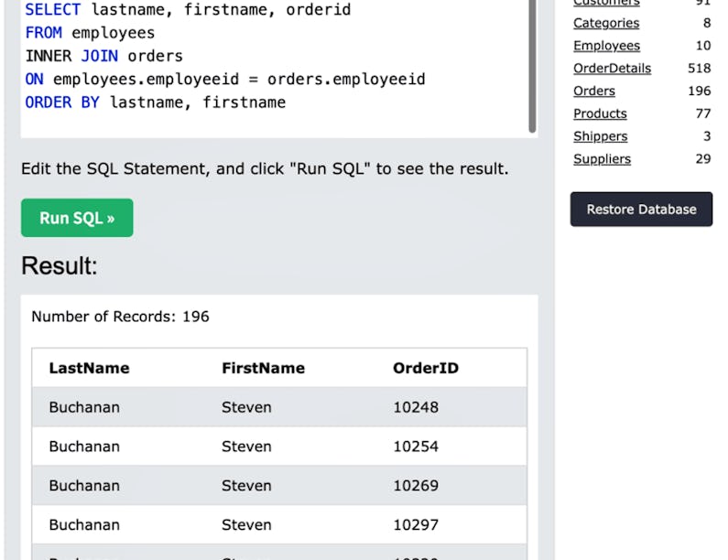Viewport: 728px width, 560px height.
Task: Open the Categories table link
Action: tap(606, 23)
